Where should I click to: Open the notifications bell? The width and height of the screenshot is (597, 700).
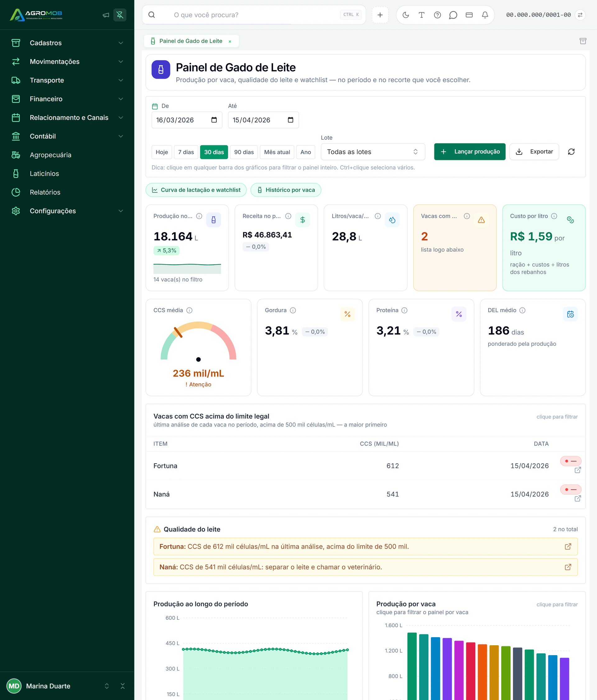pos(485,15)
